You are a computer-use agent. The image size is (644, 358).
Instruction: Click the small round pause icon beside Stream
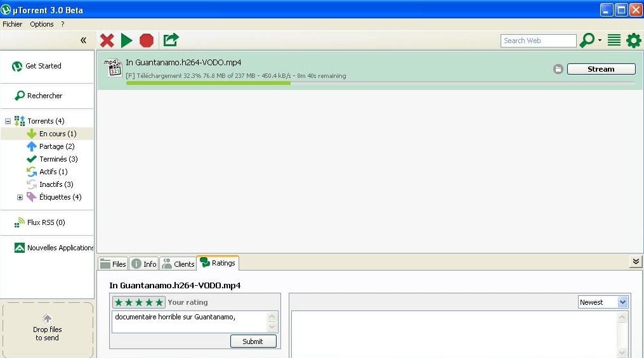pos(558,69)
